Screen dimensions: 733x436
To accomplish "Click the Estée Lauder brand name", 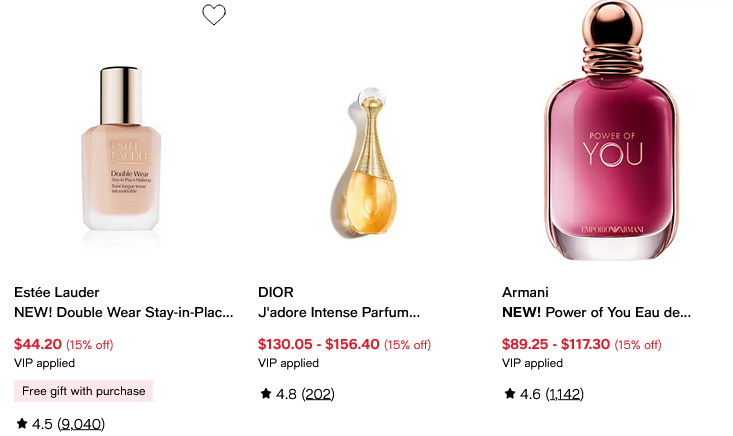I will click(x=57, y=292).
